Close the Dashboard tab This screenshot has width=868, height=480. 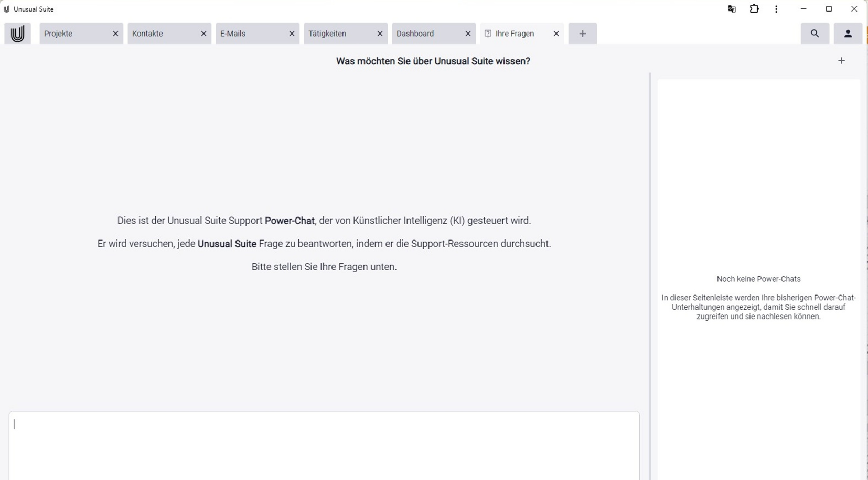[x=468, y=34]
